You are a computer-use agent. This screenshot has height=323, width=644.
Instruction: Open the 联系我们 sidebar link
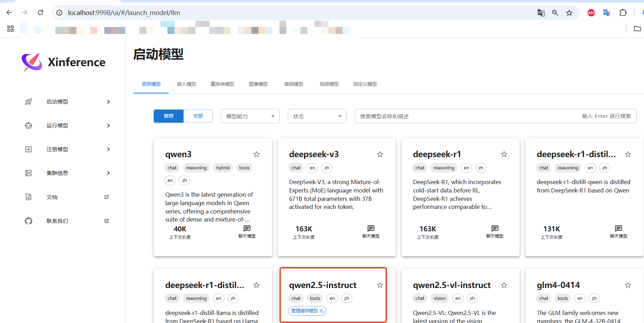(x=57, y=221)
